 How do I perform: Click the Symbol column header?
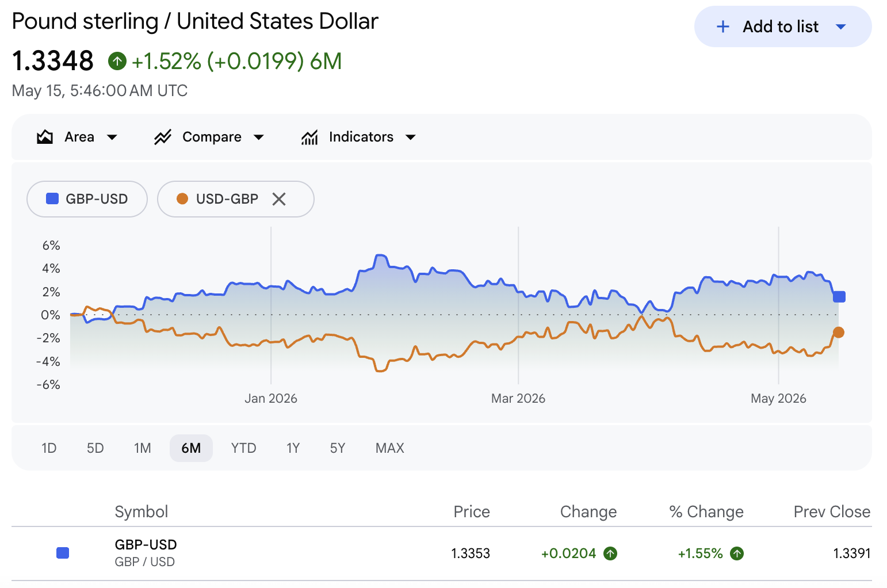pyautogui.click(x=142, y=511)
